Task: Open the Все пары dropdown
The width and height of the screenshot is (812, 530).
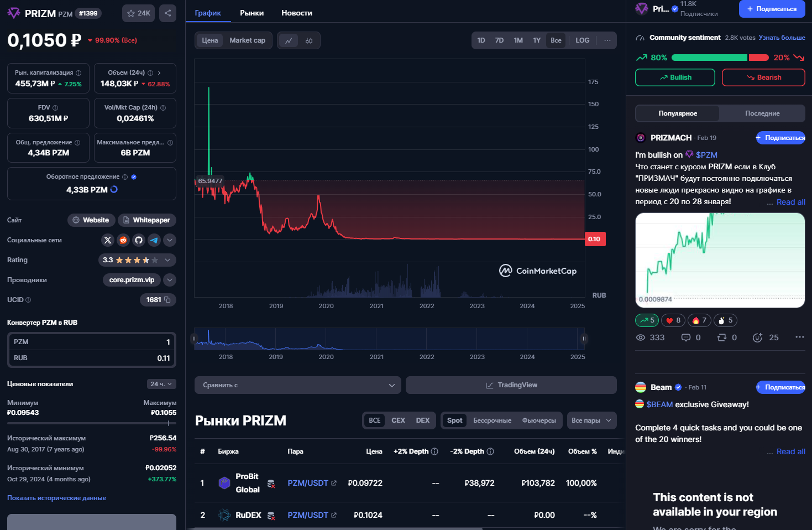Action: pyautogui.click(x=592, y=420)
